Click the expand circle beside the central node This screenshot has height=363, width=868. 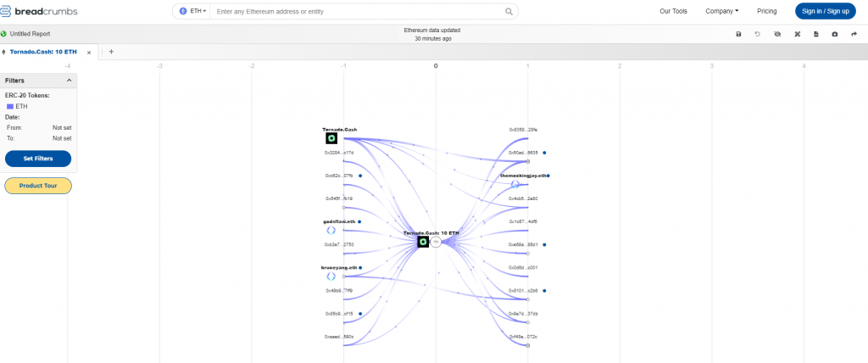(436, 242)
